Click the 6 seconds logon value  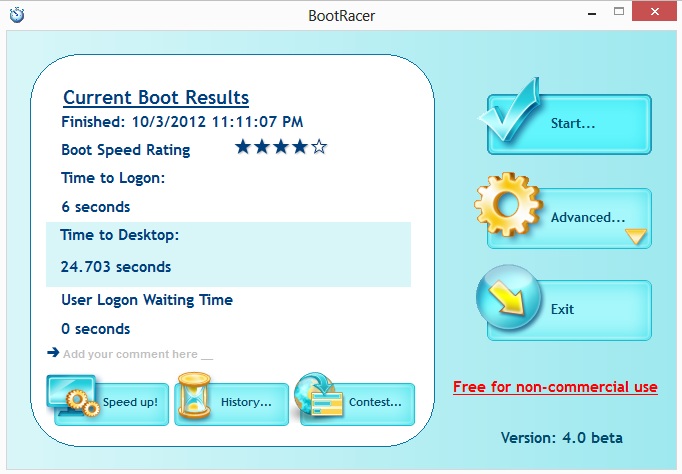(x=96, y=207)
